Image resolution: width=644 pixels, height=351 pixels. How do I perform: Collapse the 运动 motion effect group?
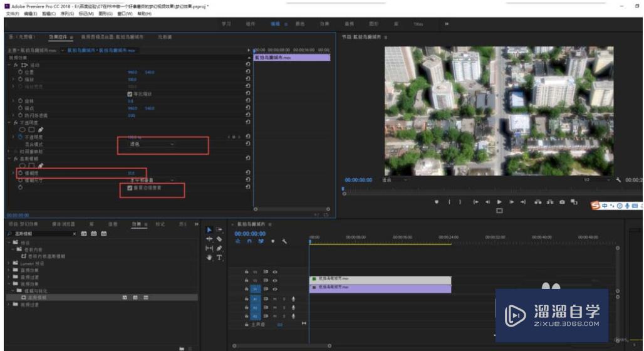click(x=10, y=65)
